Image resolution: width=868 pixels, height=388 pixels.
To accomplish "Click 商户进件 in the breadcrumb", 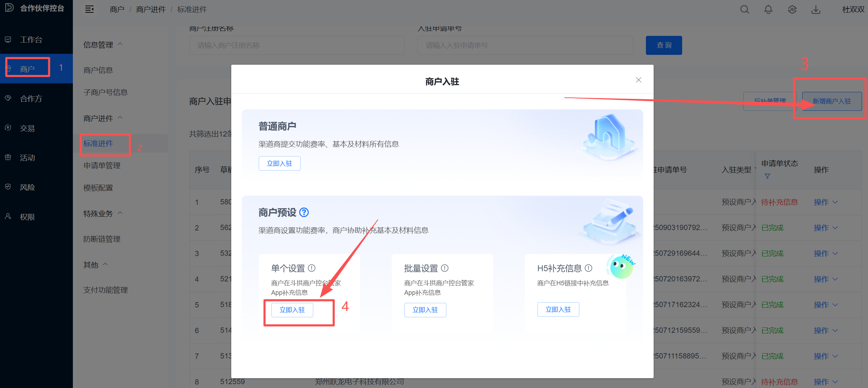I will tap(151, 9).
